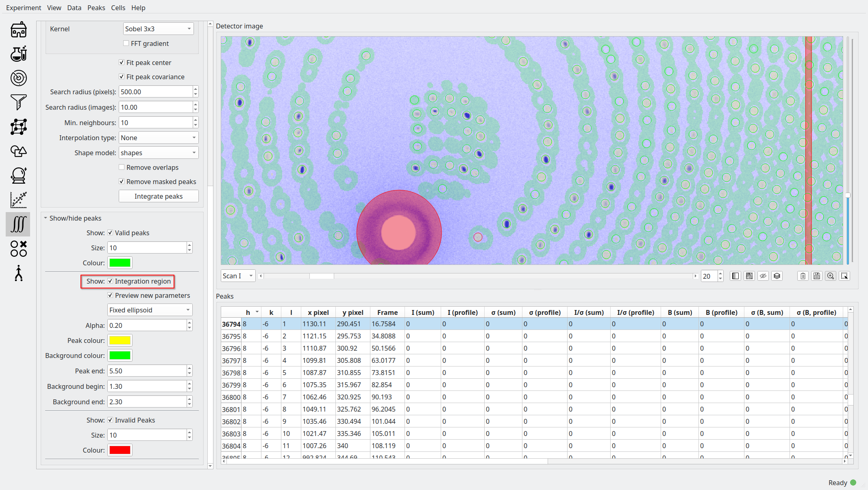Click the yellow Peak colour swatch
The image size is (868, 490).
tap(120, 340)
